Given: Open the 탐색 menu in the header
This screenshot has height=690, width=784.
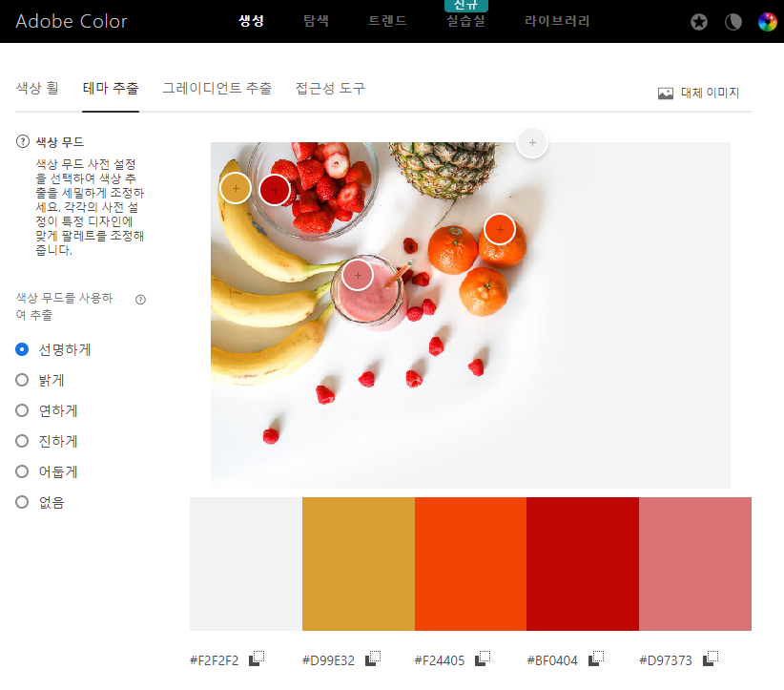Looking at the screenshot, I should [x=316, y=21].
